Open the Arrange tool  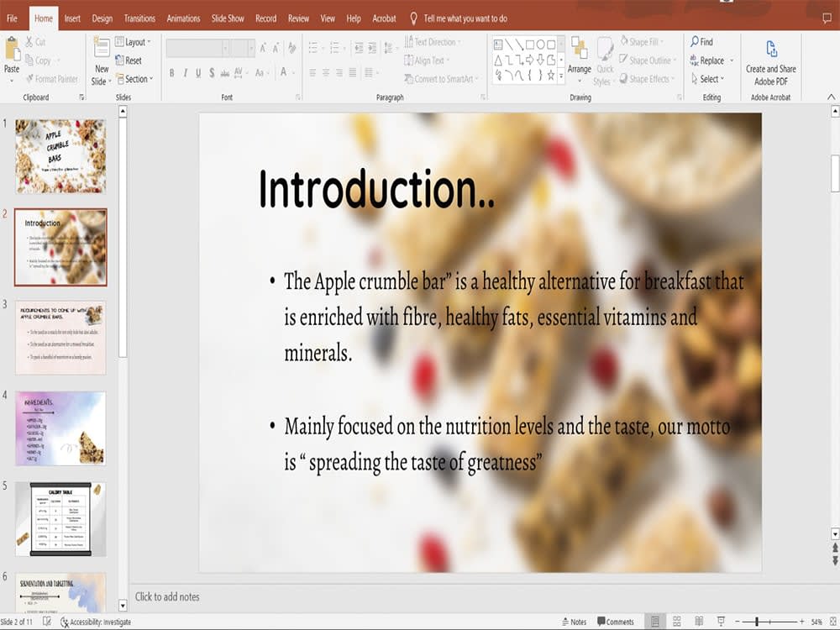tap(579, 59)
